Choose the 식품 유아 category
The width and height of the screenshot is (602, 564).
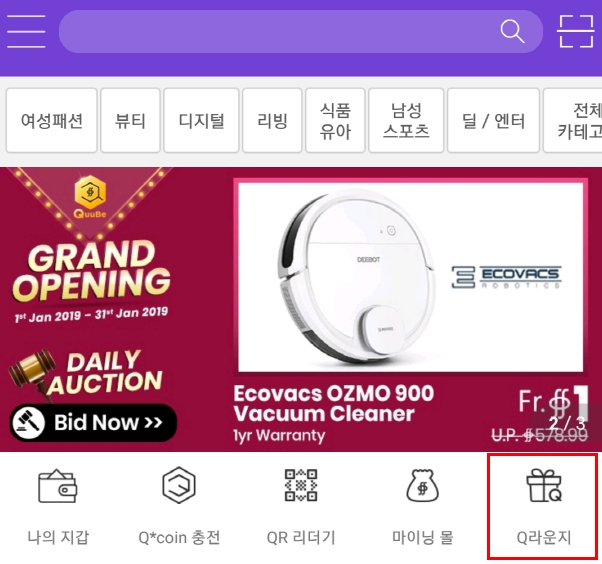(335, 121)
